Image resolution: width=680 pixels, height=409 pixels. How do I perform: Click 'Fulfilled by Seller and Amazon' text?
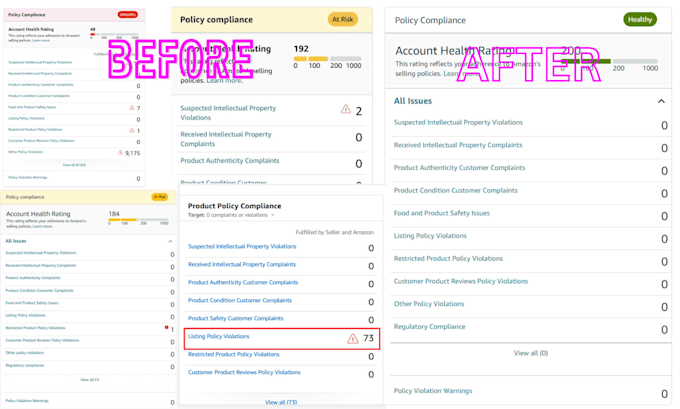pyautogui.click(x=334, y=232)
